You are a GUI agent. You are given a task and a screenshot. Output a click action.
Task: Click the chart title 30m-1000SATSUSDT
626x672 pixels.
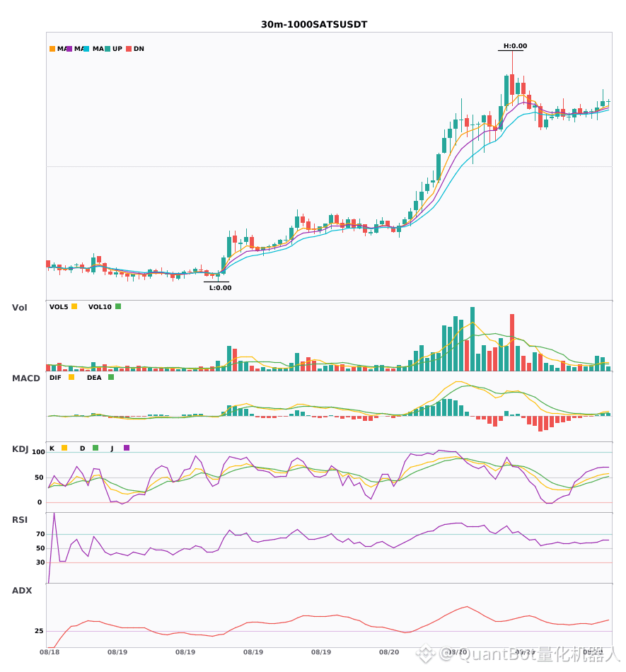click(314, 25)
